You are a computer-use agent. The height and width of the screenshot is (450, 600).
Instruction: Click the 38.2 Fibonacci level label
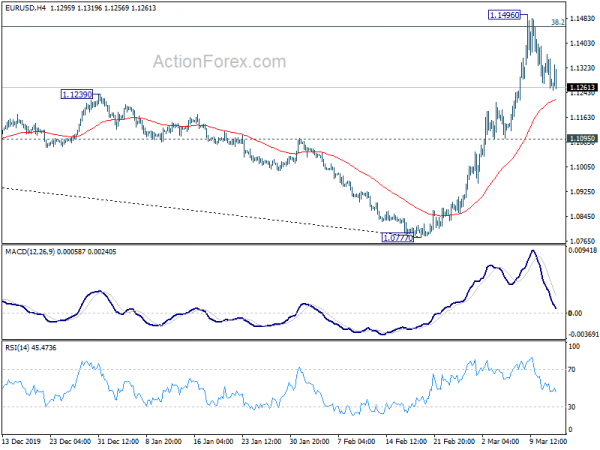pos(558,22)
